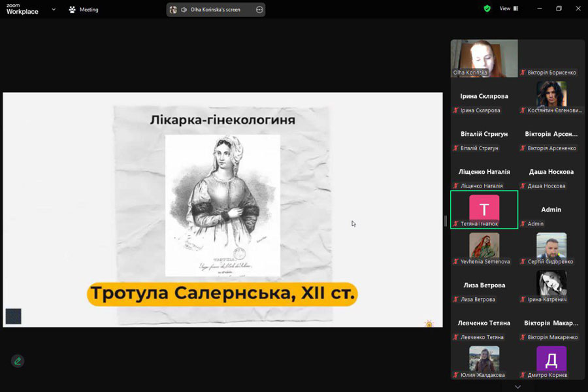Click the shared screen audio speaker icon
The height and width of the screenshot is (392, 588).
(x=184, y=10)
